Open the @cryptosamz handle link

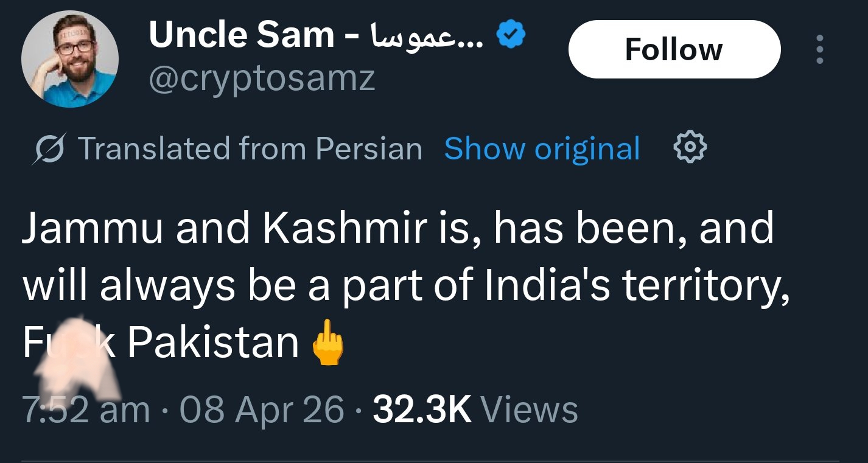click(262, 79)
